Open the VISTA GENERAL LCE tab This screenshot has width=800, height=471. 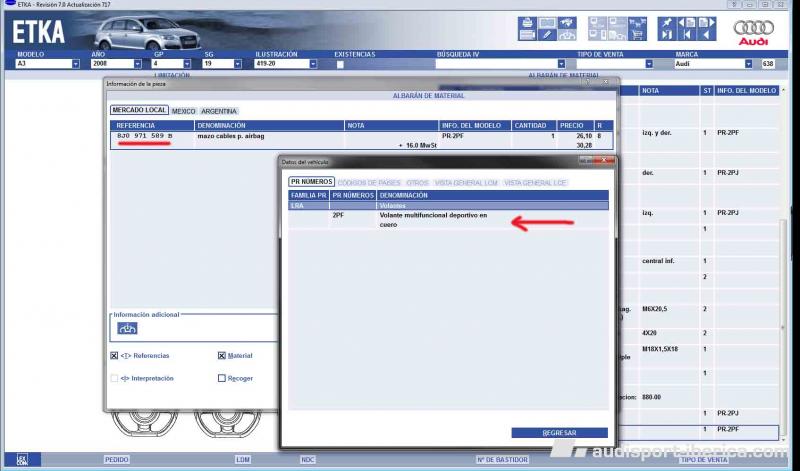coord(535,183)
